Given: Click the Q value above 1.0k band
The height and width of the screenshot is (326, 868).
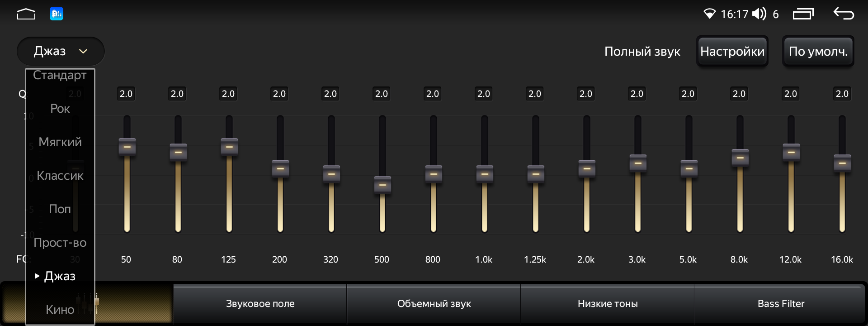Looking at the screenshot, I should (484, 94).
